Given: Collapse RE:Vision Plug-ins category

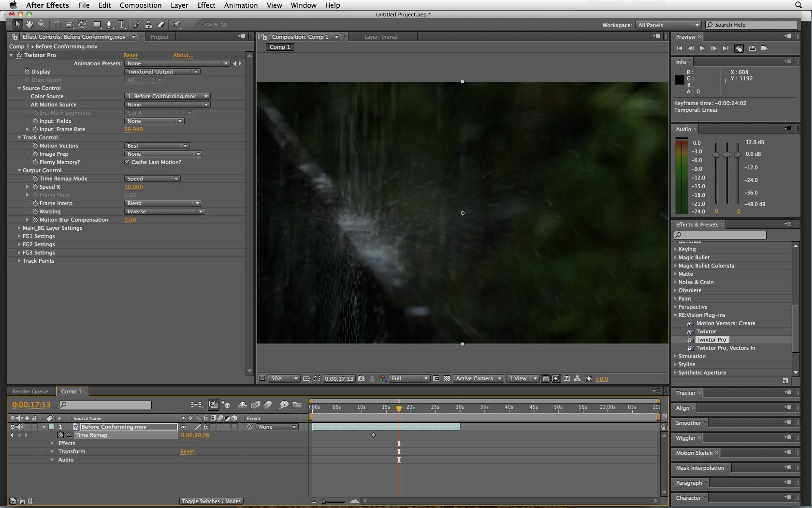Looking at the screenshot, I should pos(675,315).
